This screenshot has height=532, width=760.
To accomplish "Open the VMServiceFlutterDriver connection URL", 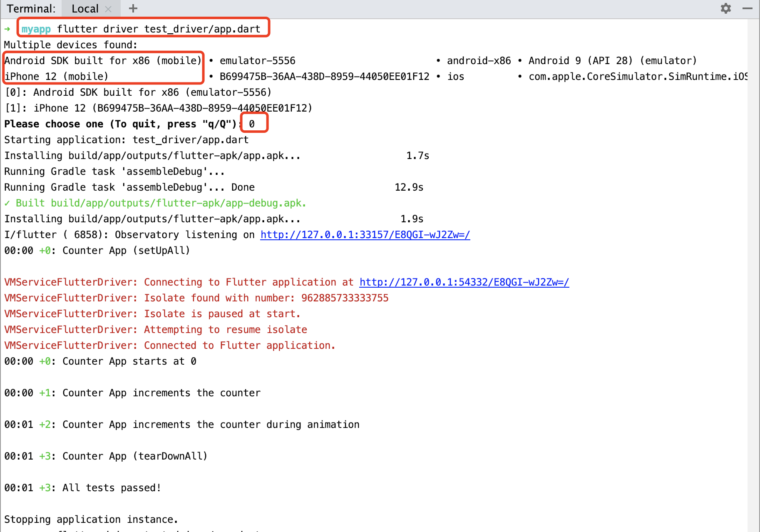I will click(x=464, y=282).
